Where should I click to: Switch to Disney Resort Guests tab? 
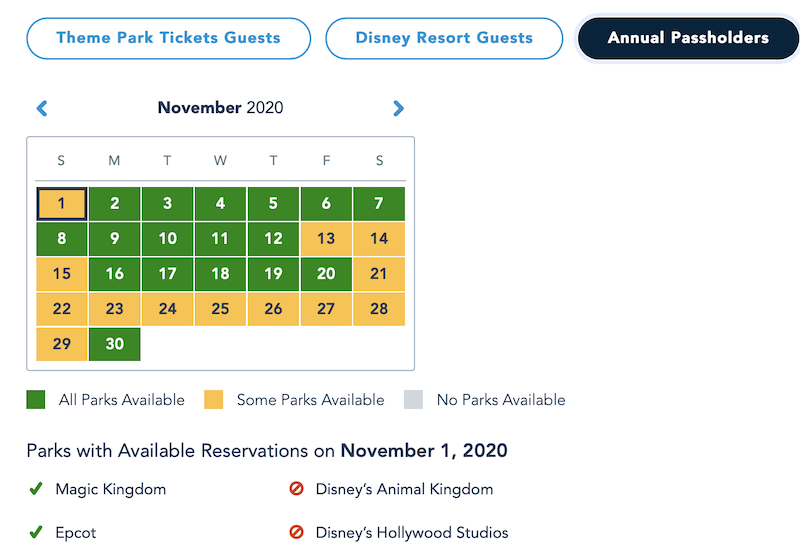point(444,38)
